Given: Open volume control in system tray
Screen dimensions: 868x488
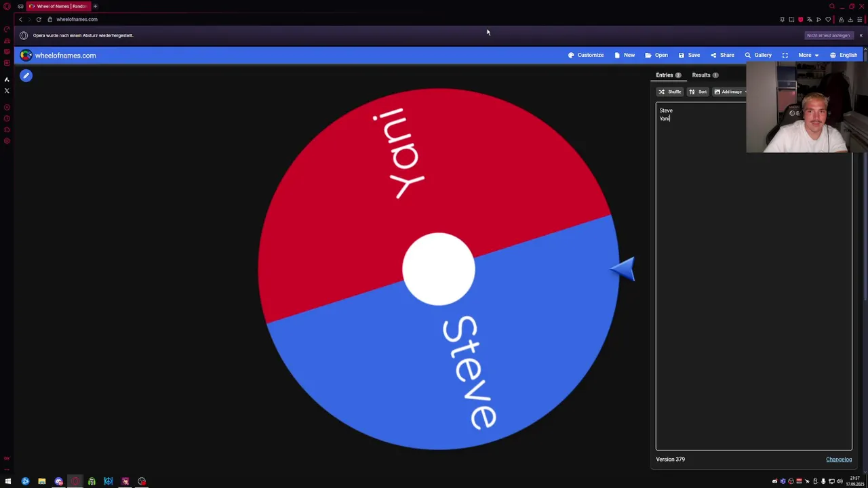Looking at the screenshot, I should 840,481.
